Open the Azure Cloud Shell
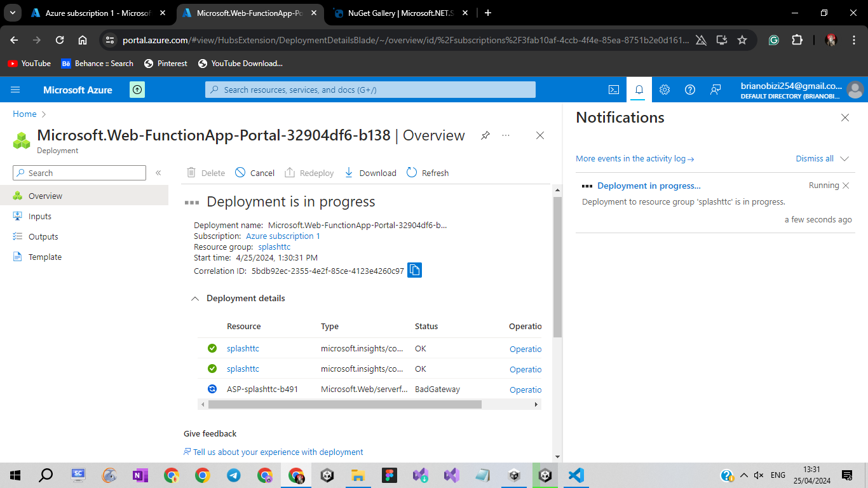The image size is (868, 488). pos(613,90)
